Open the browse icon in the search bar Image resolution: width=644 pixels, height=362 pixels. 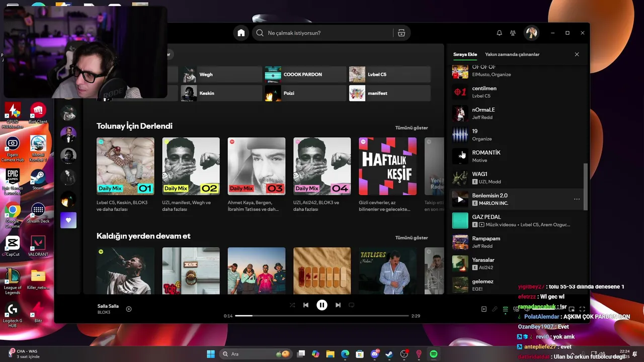point(401,33)
